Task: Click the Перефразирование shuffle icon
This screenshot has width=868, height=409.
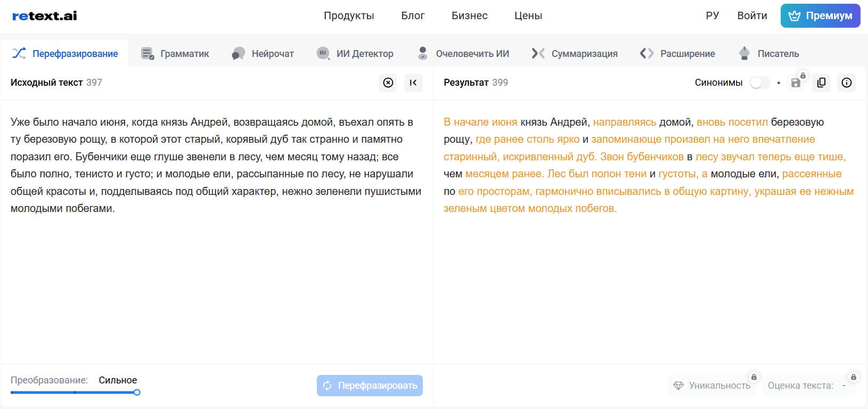Action: [x=19, y=53]
